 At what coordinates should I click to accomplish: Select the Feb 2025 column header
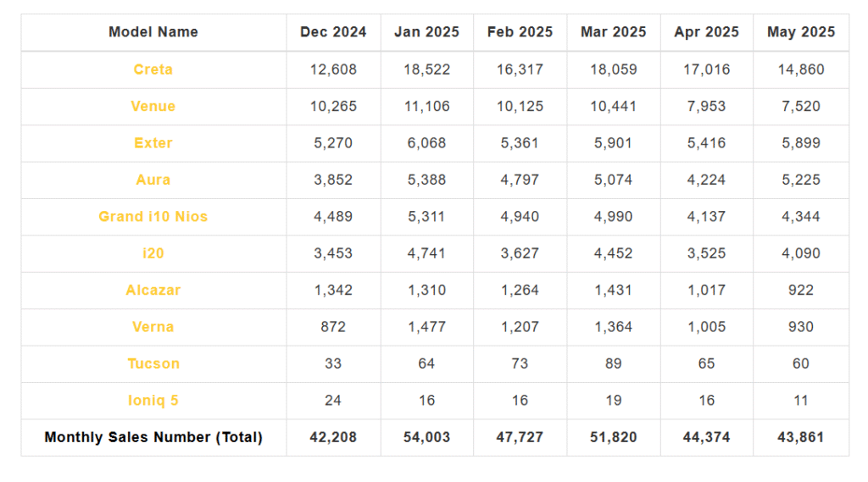point(520,32)
